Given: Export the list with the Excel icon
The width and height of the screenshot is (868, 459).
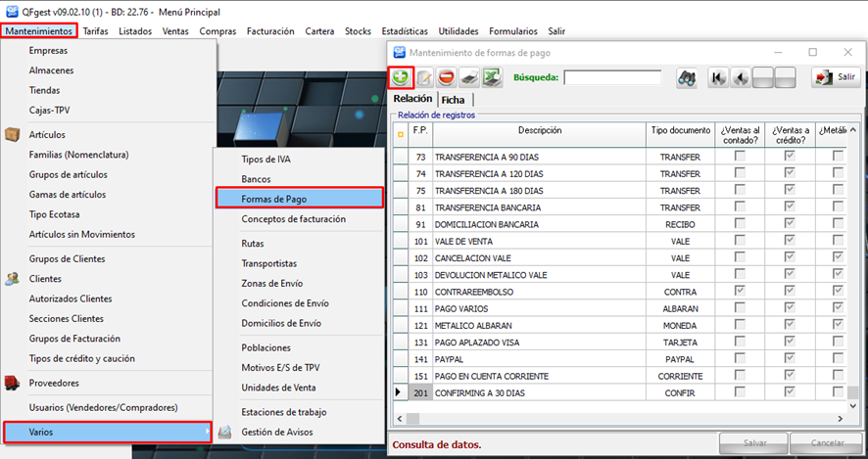Looking at the screenshot, I should tap(492, 78).
